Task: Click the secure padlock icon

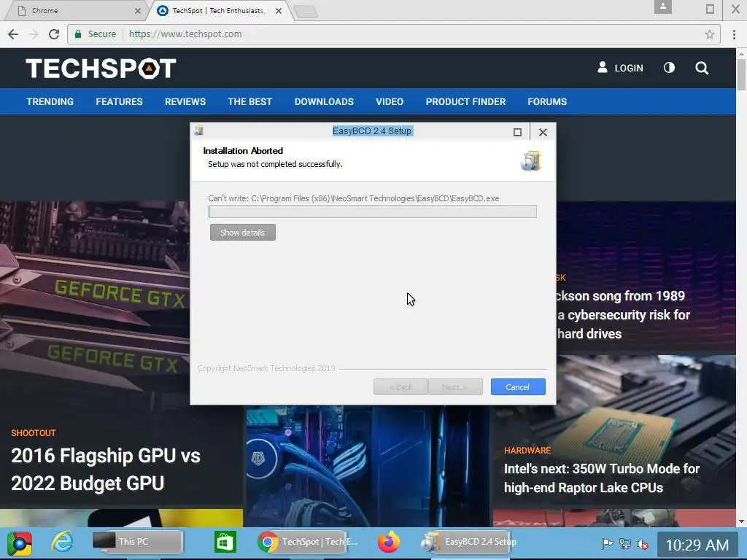Action: tap(77, 34)
